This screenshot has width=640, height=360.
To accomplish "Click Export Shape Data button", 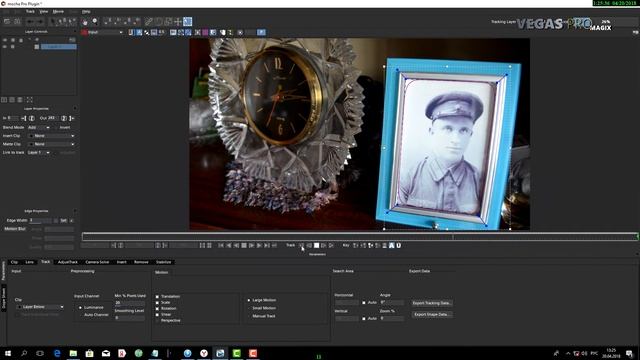I will point(432,314).
